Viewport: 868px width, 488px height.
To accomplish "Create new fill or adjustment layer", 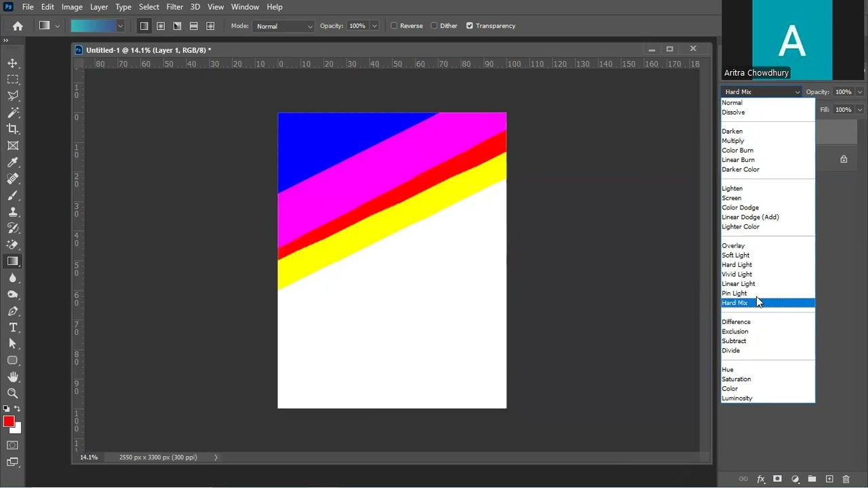I will tap(795, 479).
